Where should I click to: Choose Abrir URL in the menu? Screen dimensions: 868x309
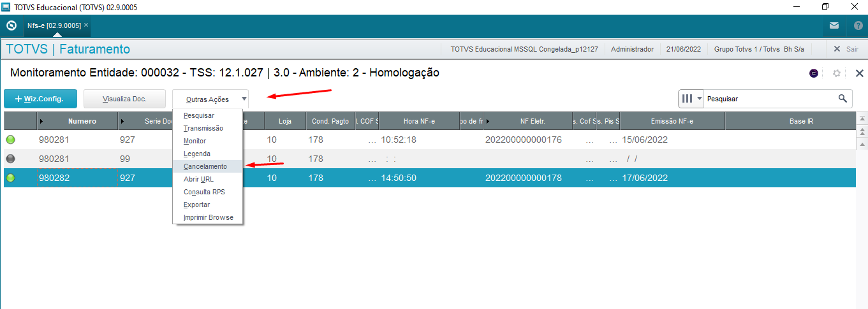(207, 179)
